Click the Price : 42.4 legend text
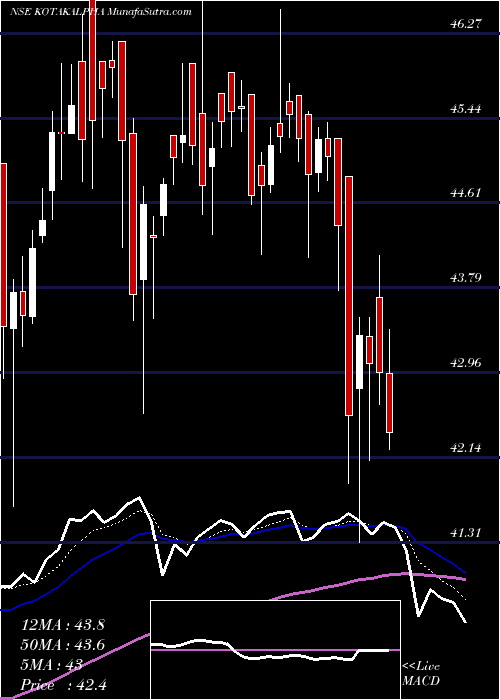 point(64,684)
